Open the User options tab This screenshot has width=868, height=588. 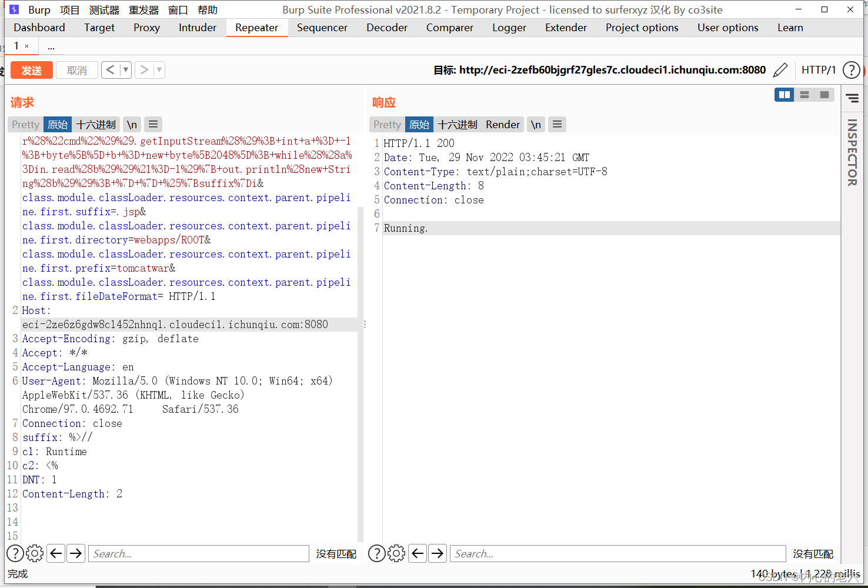[728, 28]
